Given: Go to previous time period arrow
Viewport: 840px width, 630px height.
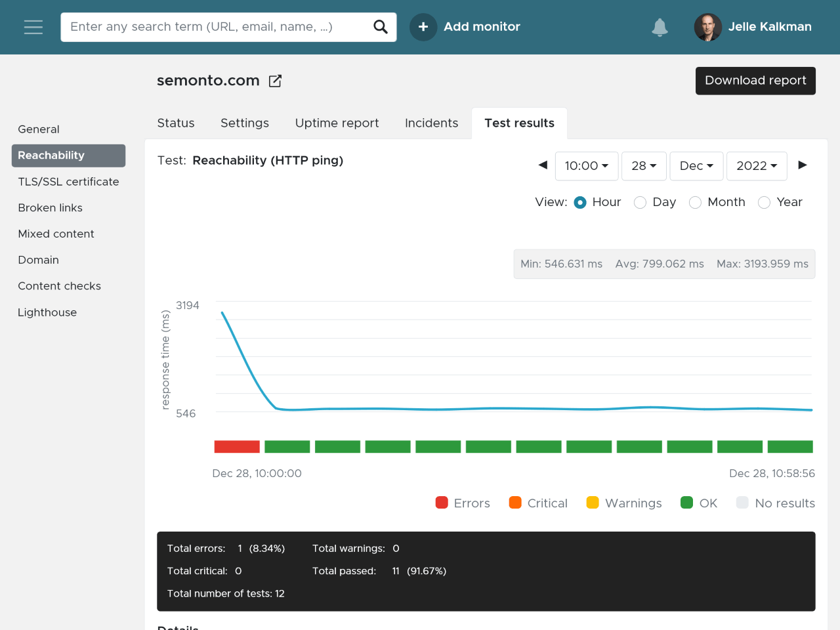Looking at the screenshot, I should pyautogui.click(x=543, y=165).
